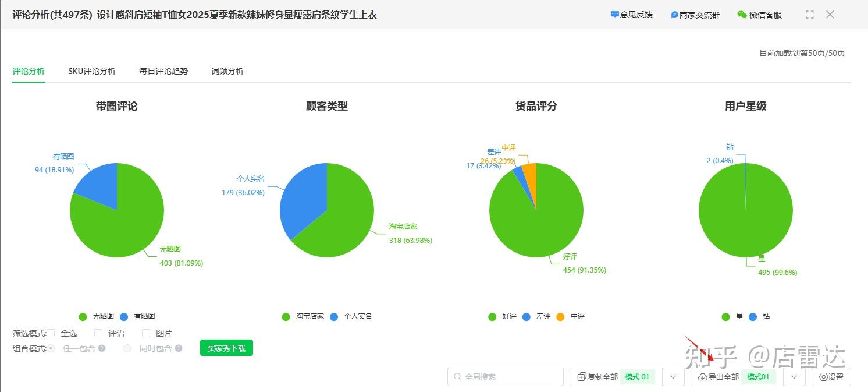Open the 商家交流群 chat icon

point(674,15)
